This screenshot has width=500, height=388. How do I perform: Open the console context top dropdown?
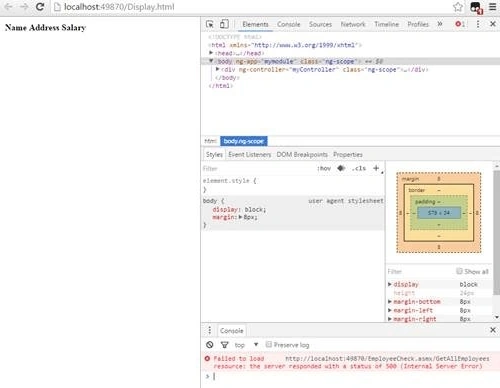point(247,345)
